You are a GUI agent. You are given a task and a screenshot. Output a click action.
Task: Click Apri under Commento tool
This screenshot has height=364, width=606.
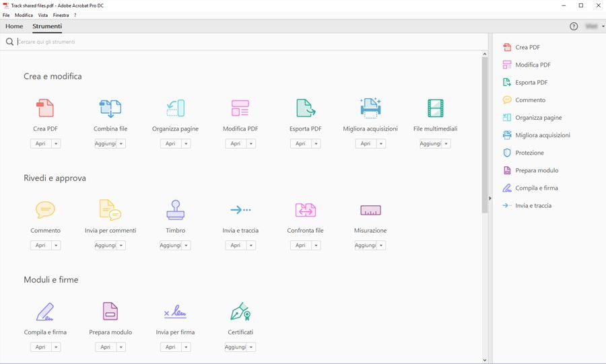[40, 246]
